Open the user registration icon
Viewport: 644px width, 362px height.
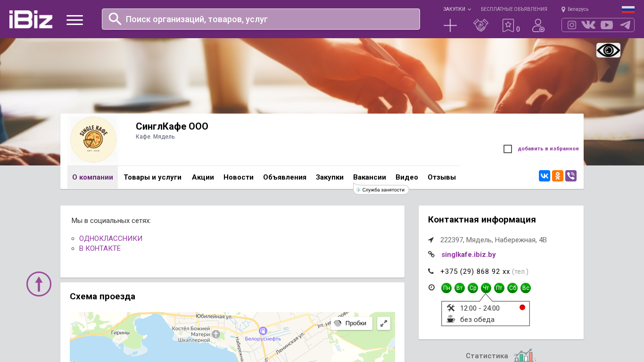(x=538, y=25)
